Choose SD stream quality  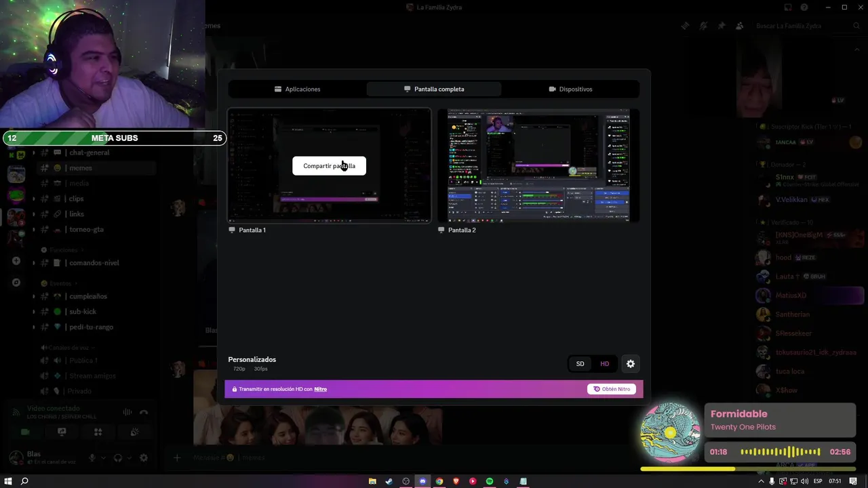coord(580,364)
